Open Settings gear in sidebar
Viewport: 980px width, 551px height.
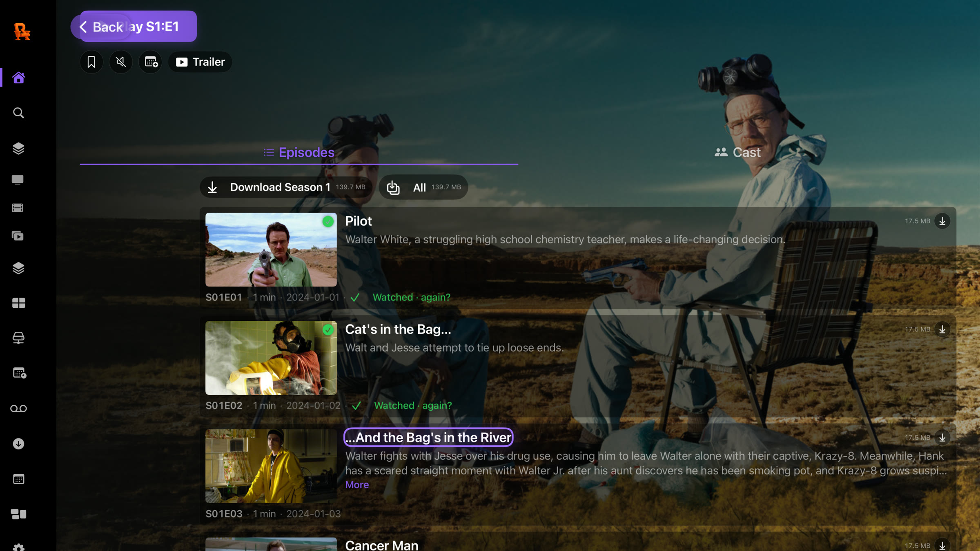18,547
